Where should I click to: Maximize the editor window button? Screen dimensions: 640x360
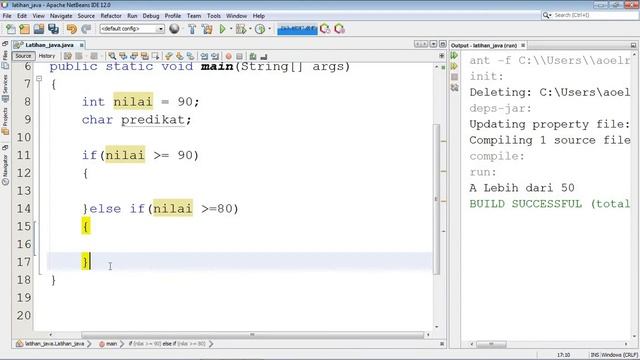[443, 44]
